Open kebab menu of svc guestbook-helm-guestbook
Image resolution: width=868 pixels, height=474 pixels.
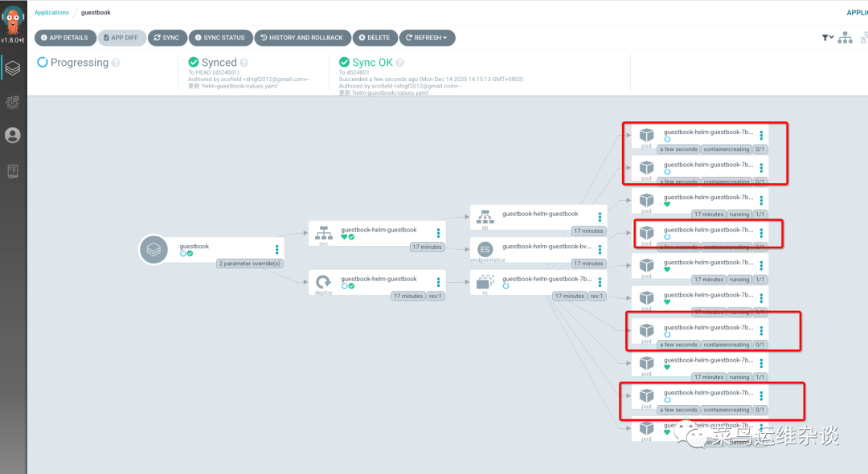(438, 233)
